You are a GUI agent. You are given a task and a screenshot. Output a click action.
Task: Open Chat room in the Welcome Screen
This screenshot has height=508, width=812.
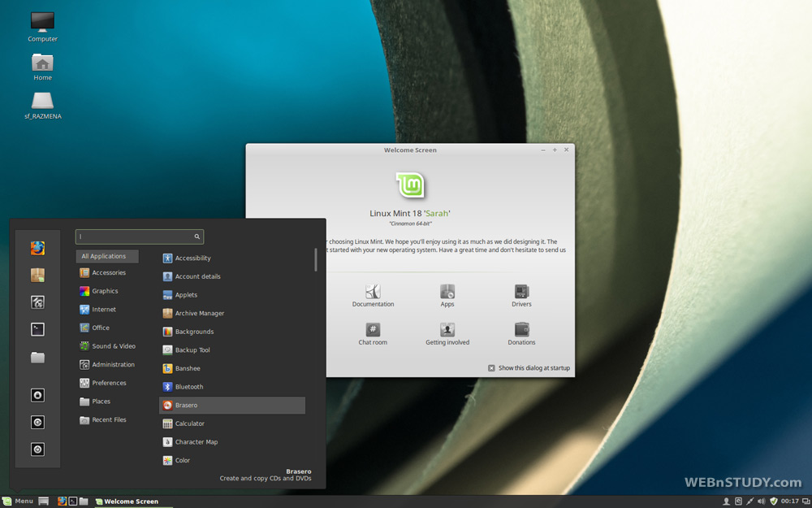click(373, 334)
